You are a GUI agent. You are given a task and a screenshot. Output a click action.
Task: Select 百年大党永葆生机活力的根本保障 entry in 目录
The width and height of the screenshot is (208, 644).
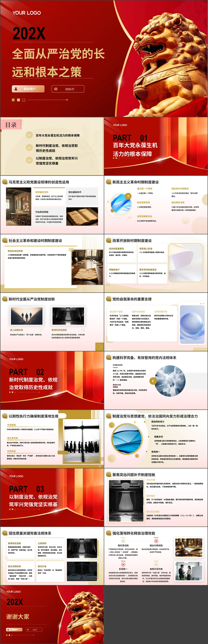pos(57,136)
